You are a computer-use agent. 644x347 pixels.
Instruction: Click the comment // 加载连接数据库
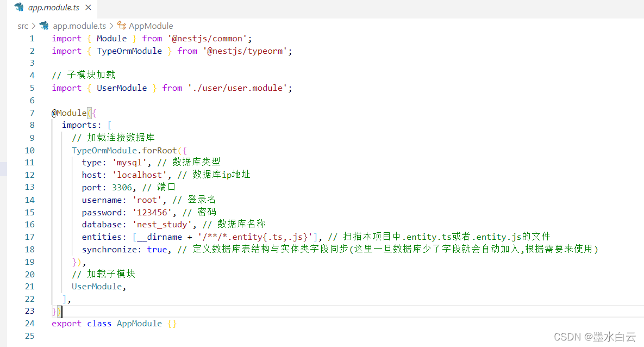pyautogui.click(x=114, y=138)
